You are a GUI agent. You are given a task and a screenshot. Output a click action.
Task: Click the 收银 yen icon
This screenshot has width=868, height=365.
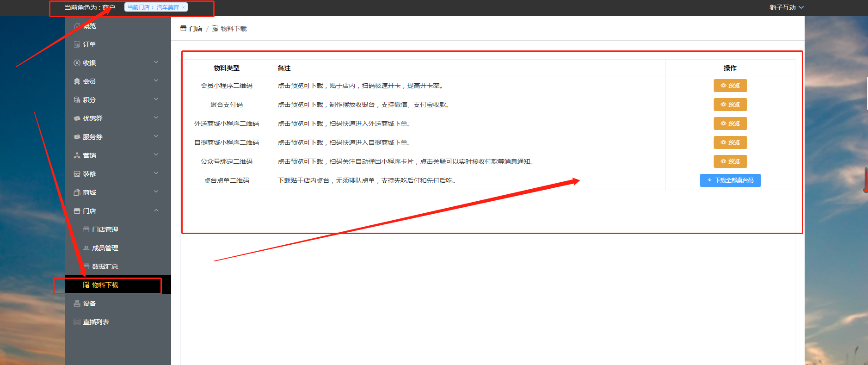tap(77, 63)
